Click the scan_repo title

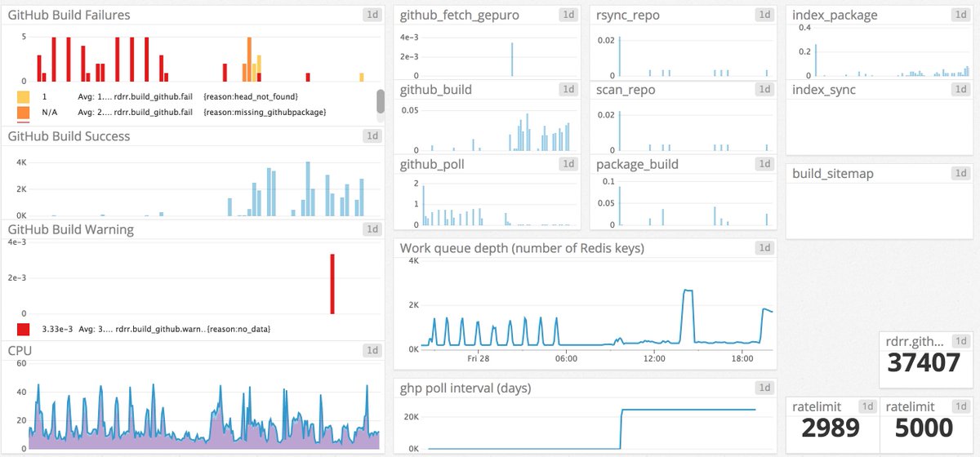pos(626,90)
